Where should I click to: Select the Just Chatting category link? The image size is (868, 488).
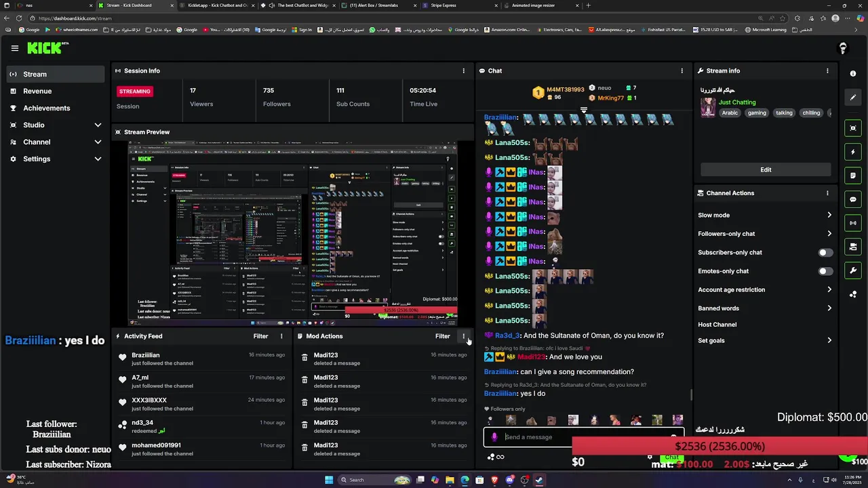[x=737, y=102]
